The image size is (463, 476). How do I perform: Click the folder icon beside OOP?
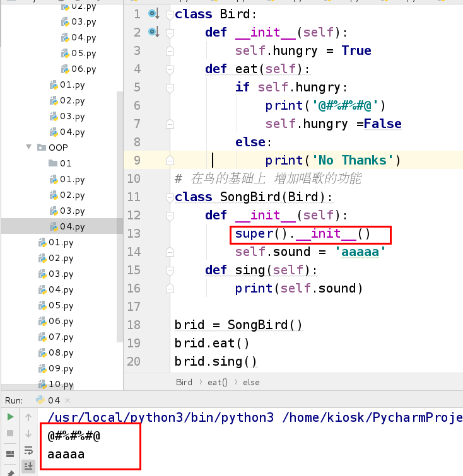pos(42,148)
